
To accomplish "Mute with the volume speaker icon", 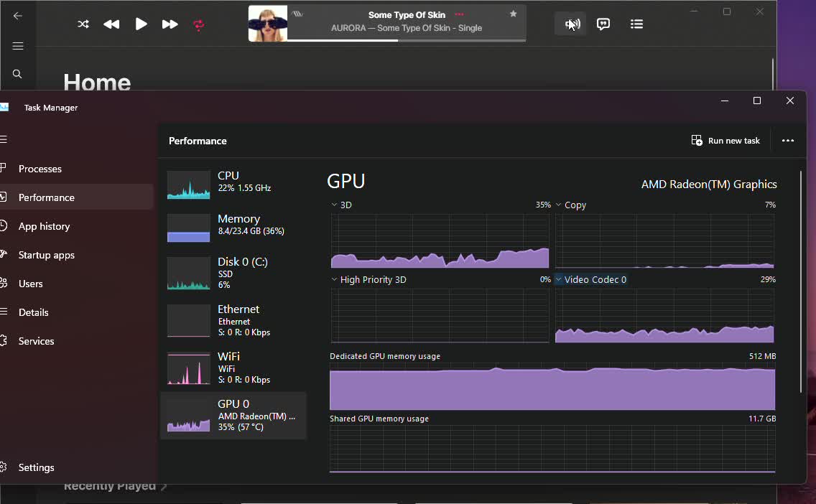I will [x=571, y=24].
